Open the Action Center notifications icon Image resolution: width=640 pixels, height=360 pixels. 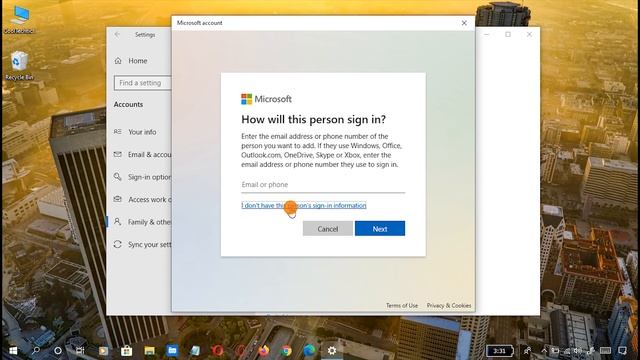tap(622, 351)
